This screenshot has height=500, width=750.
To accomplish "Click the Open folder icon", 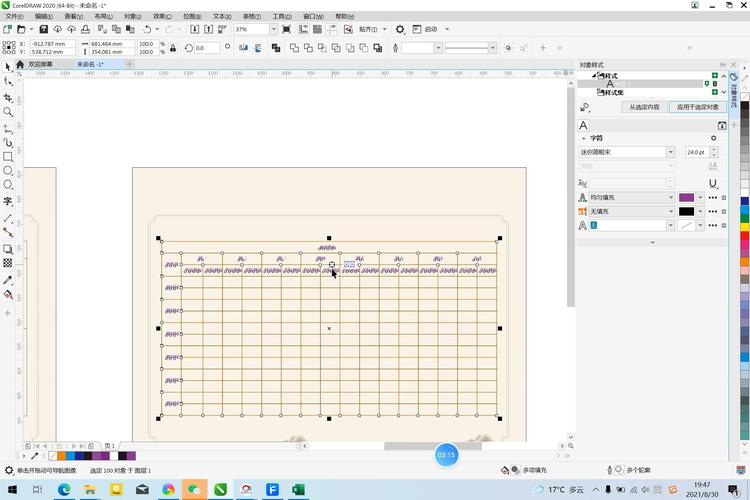I will pyautogui.click(x=21, y=29).
